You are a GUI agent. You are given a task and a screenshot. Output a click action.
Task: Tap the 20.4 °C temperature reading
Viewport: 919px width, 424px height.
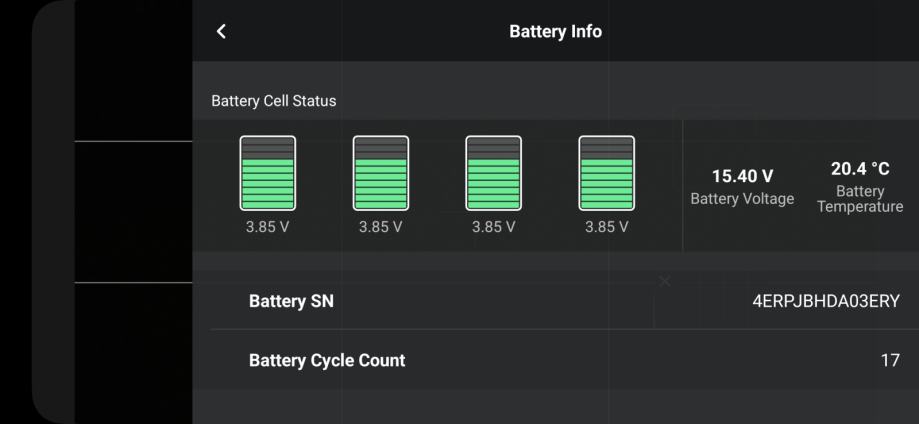[860, 170]
